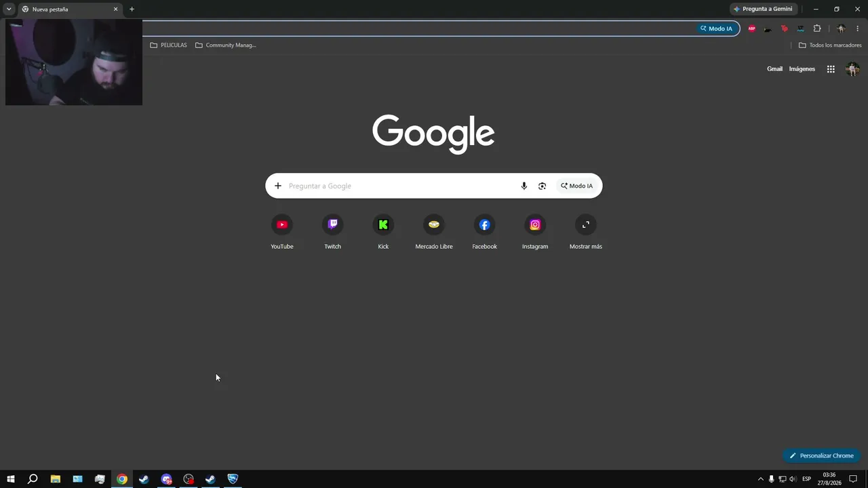
Task: Search by image with Google Lens
Action: [x=542, y=186]
